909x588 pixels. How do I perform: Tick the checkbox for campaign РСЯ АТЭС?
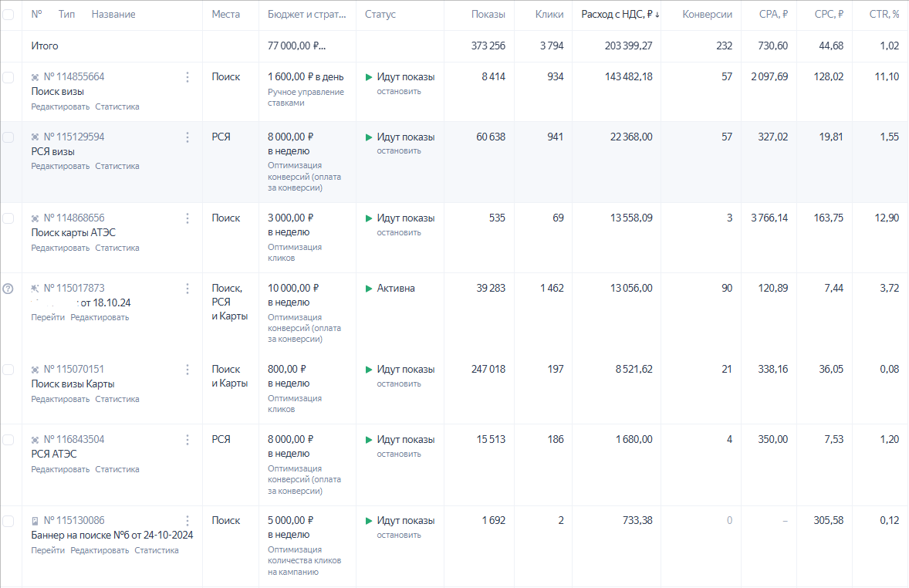click(8, 440)
